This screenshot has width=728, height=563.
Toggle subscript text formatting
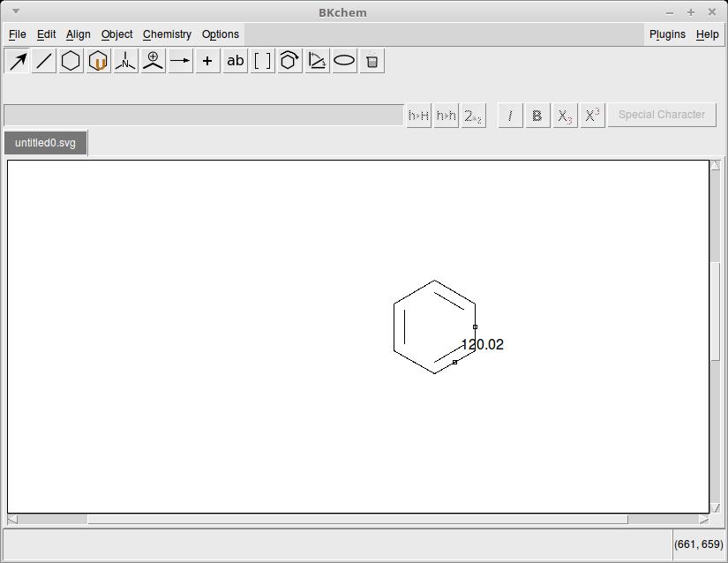[565, 115]
